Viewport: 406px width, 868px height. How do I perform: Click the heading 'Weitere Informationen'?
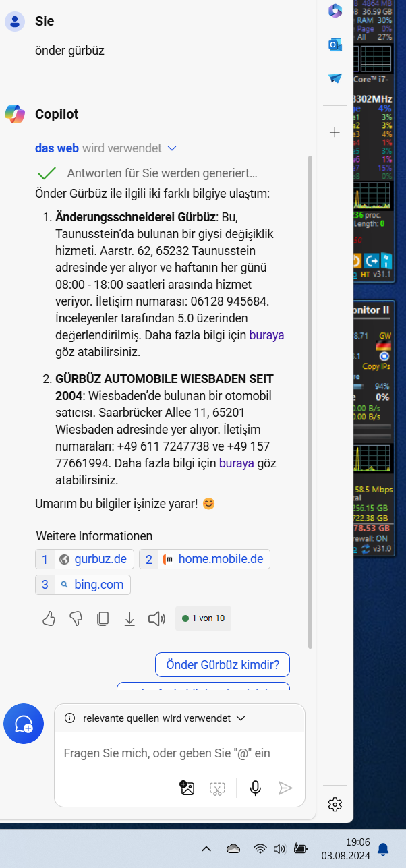[94, 536]
